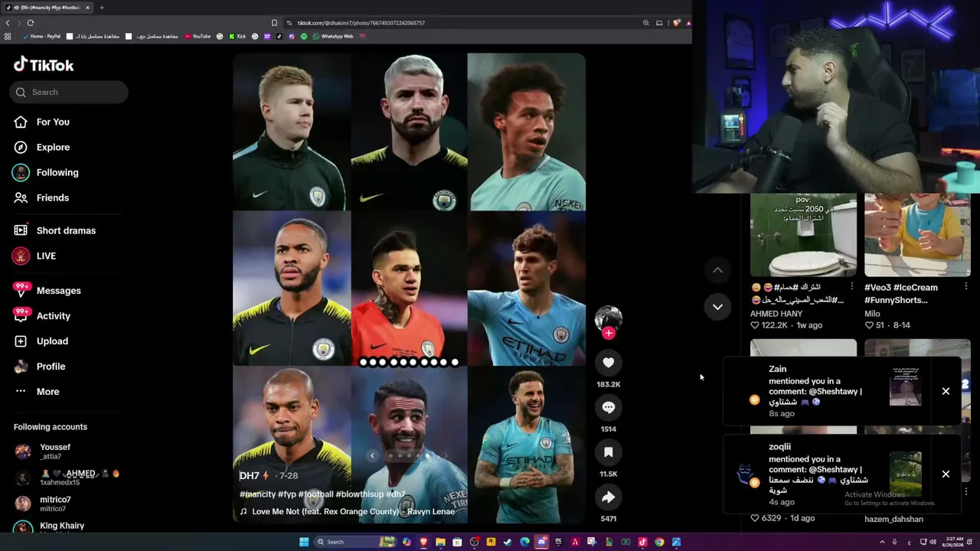Go to the previous video with up arrow
Screen dimensions: 980x551
tap(717, 270)
